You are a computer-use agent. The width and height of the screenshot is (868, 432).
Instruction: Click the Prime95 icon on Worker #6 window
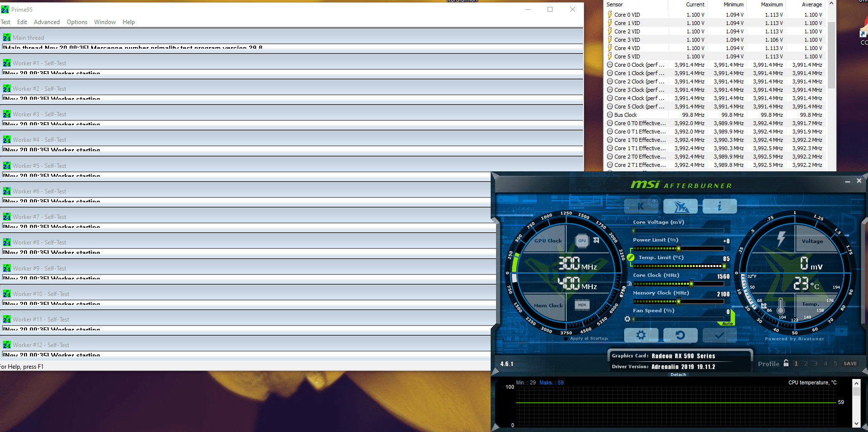pos(6,191)
